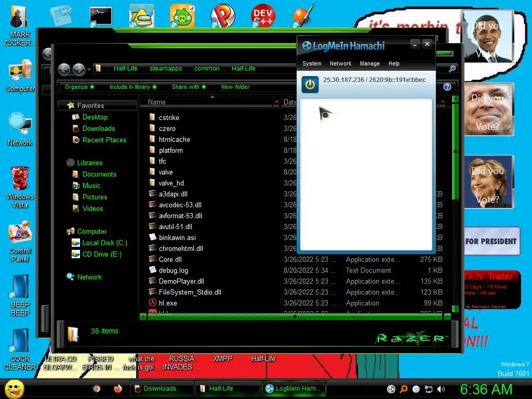Open the Hamachi Manage menu

[x=369, y=63]
